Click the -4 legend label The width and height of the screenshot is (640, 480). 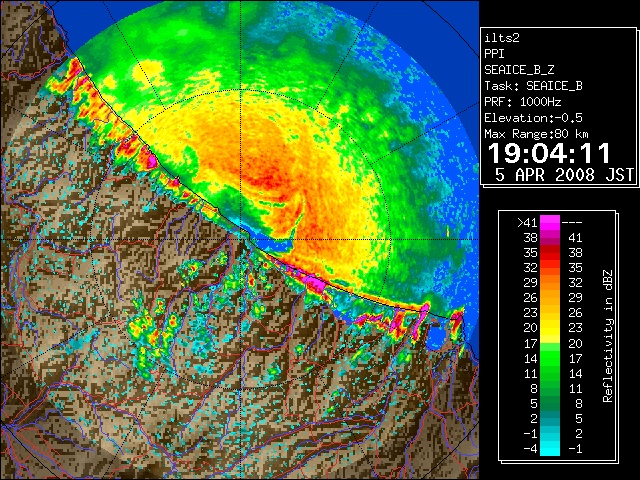pyautogui.click(x=530, y=449)
